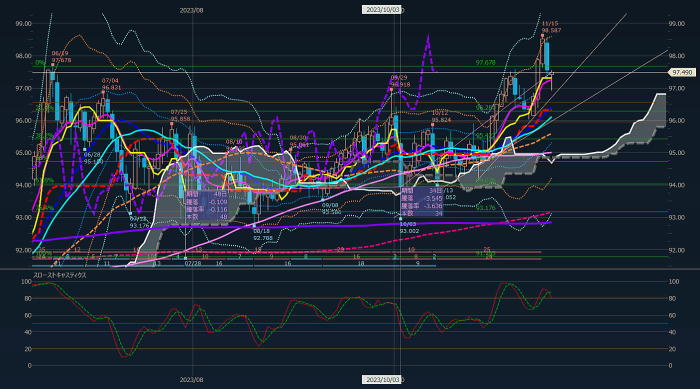Select the 2023/10/03 date label above the chart
Image resolution: width=700 pixels, height=389 pixels.
point(382,10)
